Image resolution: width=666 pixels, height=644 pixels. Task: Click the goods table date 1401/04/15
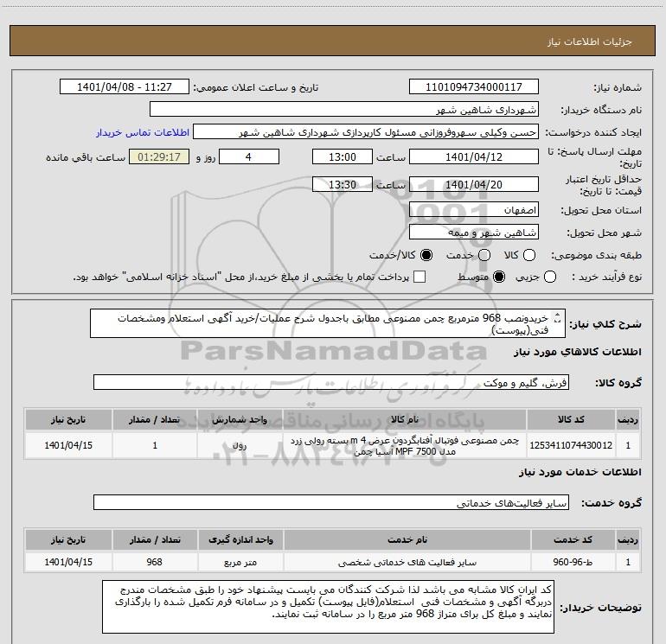[68, 445]
